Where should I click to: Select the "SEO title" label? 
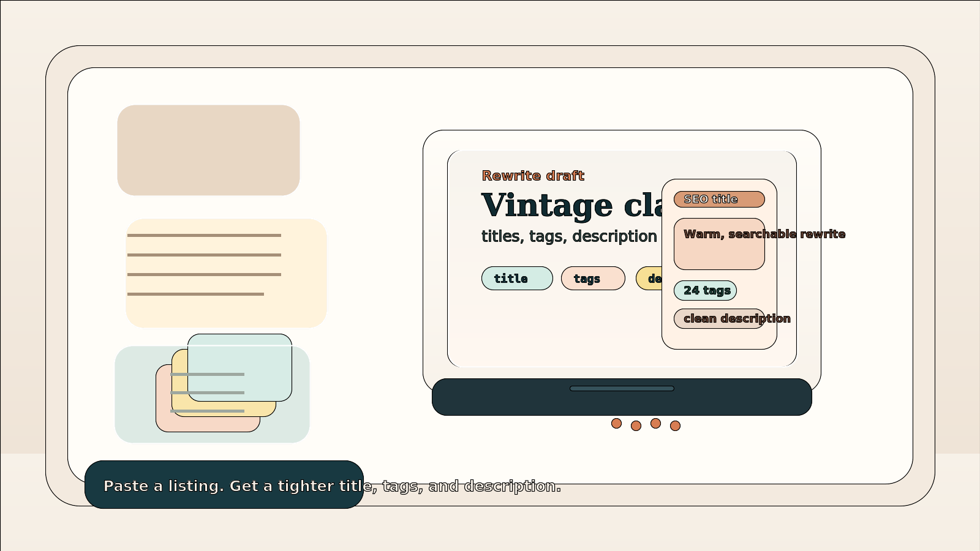719,200
